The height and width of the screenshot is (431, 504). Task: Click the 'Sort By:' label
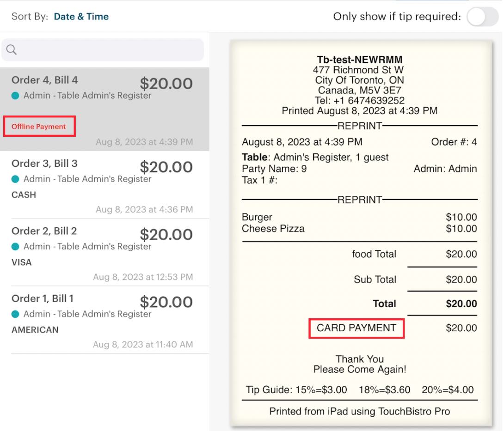(31, 16)
